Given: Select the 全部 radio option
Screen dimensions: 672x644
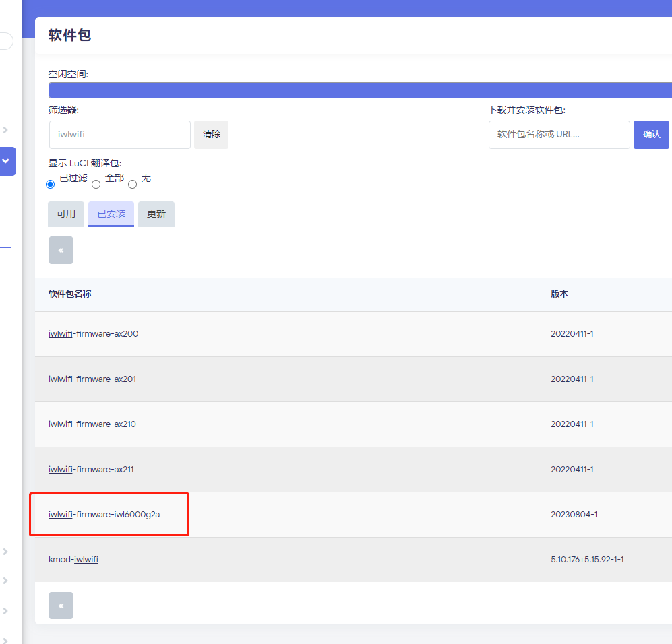Looking at the screenshot, I should (96, 184).
